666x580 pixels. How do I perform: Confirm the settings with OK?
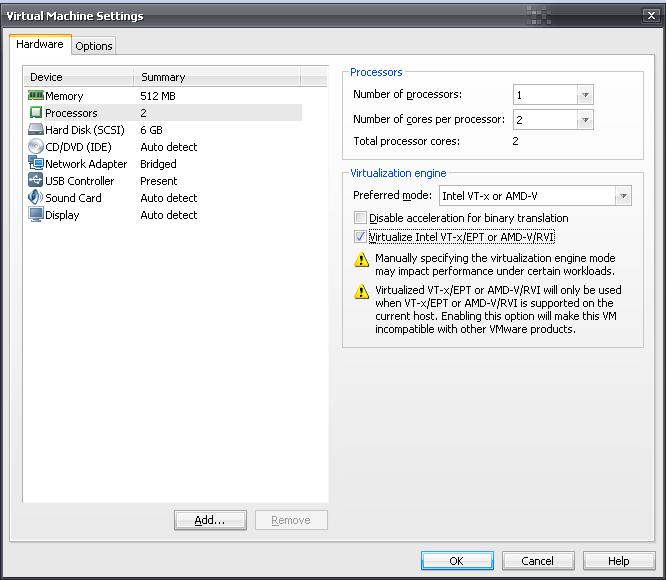(x=457, y=561)
